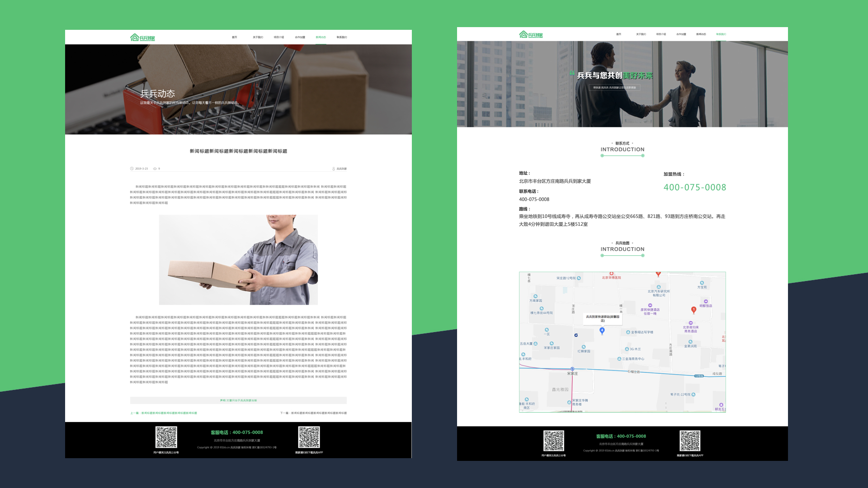Viewport: 868px width, 488px height.
Task: Click the blue location pin on the map
Action: [x=602, y=331]
